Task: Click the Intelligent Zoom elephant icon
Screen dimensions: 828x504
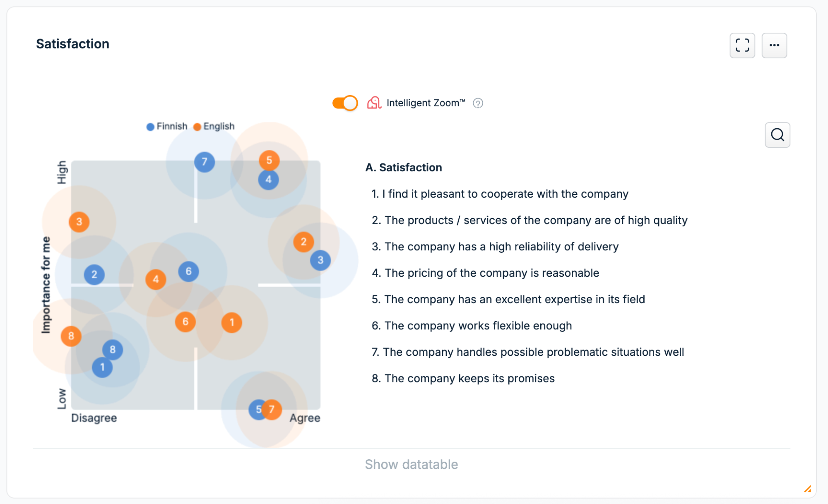Action: [x=374, y=103]
